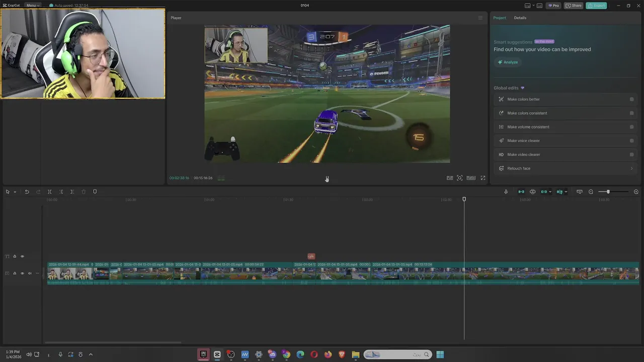Click the Export button
This screenshot has width=644, height=362.
tap(596, 6)
